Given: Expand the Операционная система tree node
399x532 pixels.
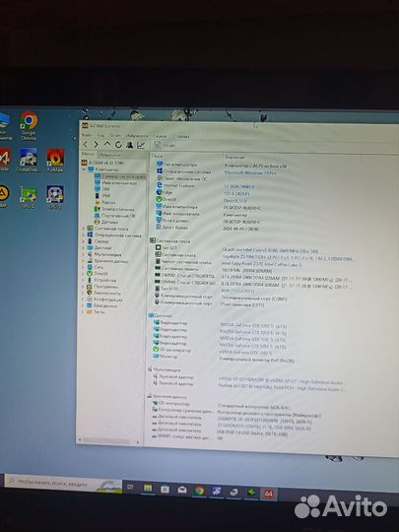Looking at the screenshot, I should pyautogui.click(x=84, y=234).
